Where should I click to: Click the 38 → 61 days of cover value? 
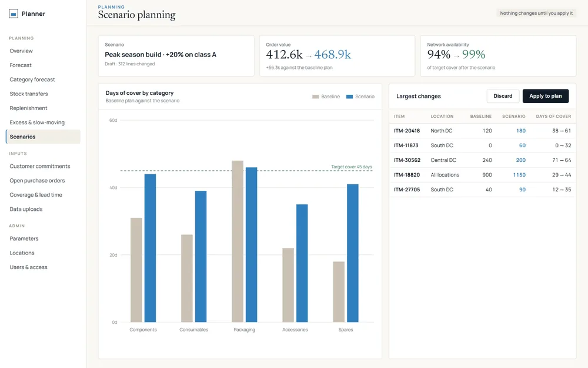pos(562,131)
